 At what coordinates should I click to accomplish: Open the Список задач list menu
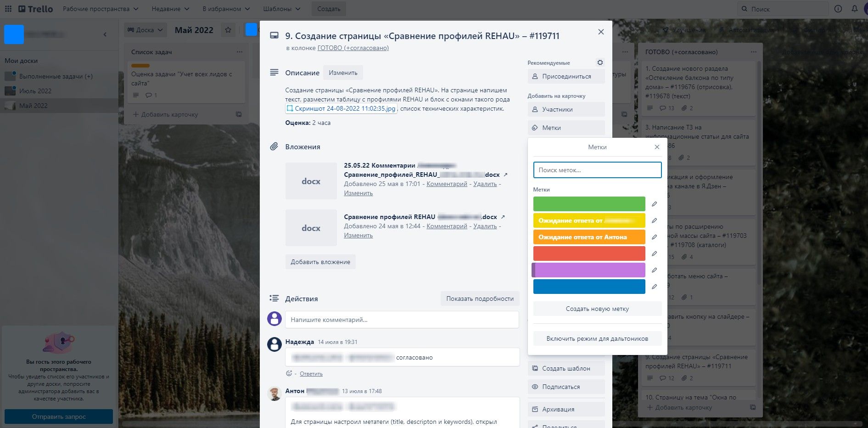pyautogui.click(x=239, y=52)
